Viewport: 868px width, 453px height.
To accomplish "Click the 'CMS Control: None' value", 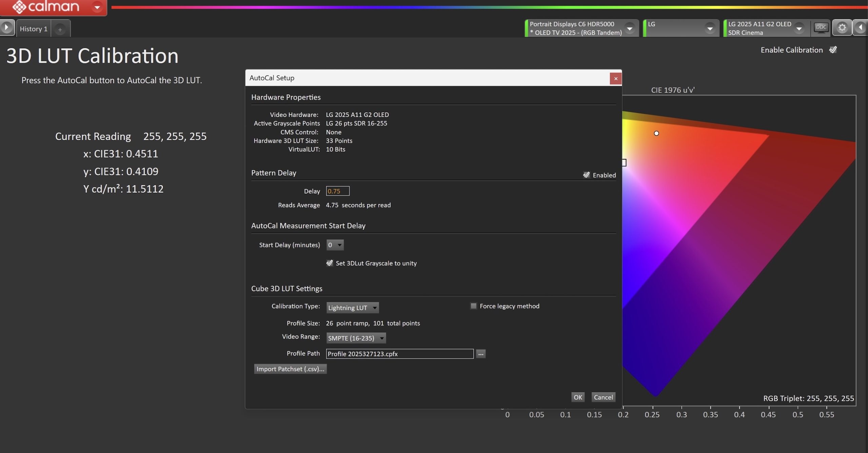I will pyautogui.click(x=334, y=132).
